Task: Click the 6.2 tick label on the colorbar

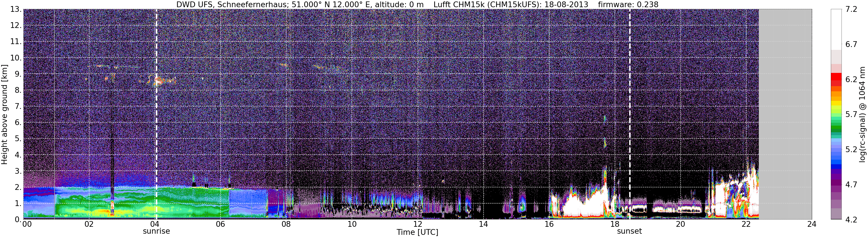Action: [x=851, y=80]
